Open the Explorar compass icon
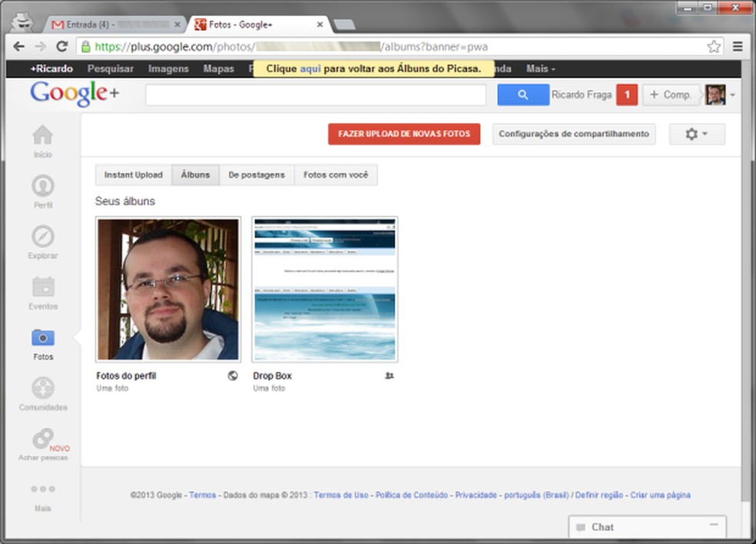This screenshot has height=544, width=756. click(42, 237)
